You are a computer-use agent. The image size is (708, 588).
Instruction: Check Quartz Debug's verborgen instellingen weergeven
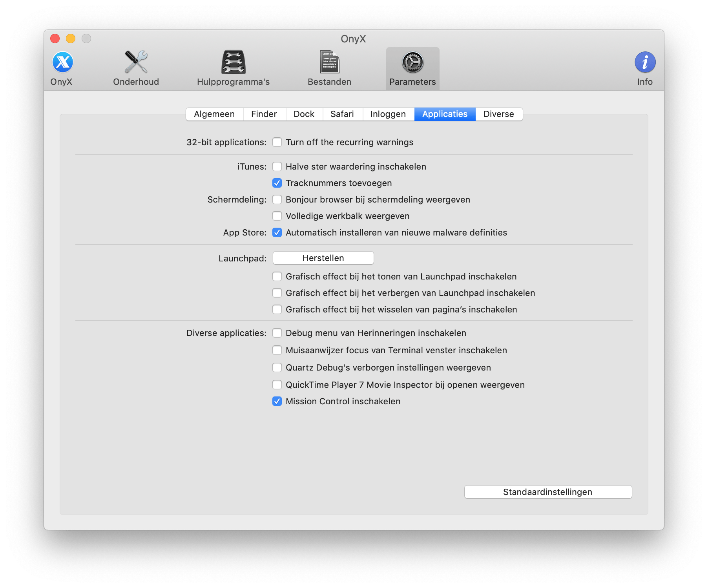click(x=277, y=367)
